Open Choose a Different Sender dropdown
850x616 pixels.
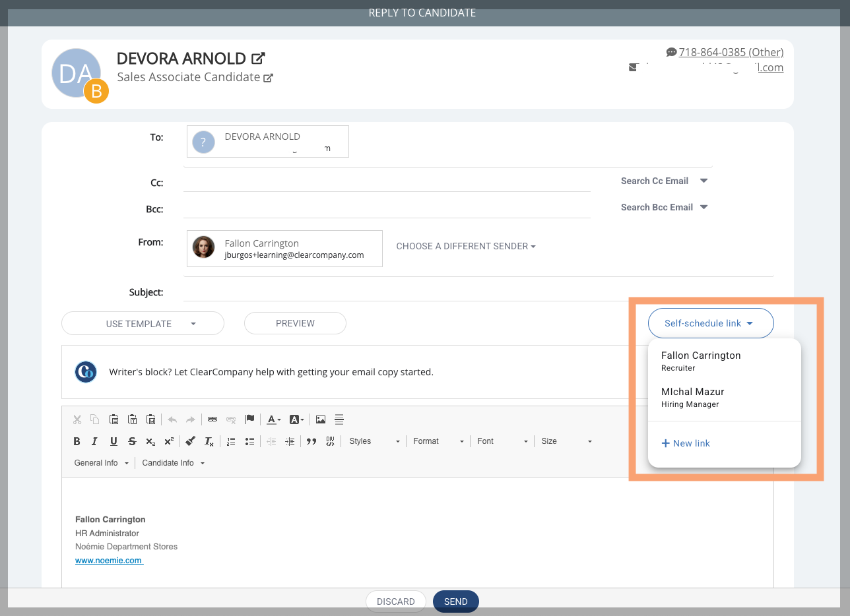[x=466, y=246]
